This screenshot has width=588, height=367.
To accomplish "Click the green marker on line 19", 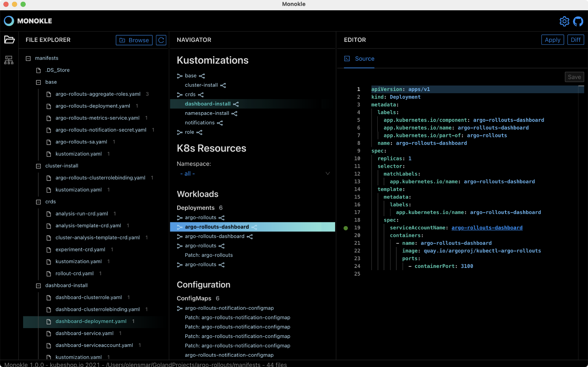I will tap(346, 228).
